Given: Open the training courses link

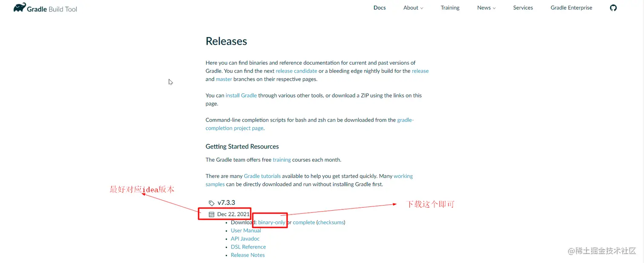Looking at the screenshot, I should click(282, 160).
